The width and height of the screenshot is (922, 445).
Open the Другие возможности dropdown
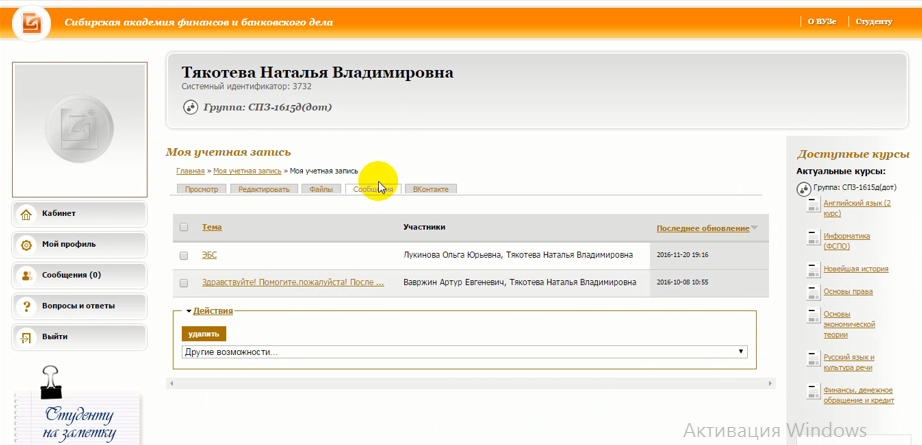tap(465, 352)
